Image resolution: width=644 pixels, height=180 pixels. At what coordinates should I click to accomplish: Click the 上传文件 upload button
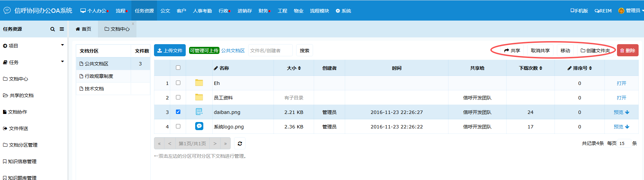pos(170,51)
